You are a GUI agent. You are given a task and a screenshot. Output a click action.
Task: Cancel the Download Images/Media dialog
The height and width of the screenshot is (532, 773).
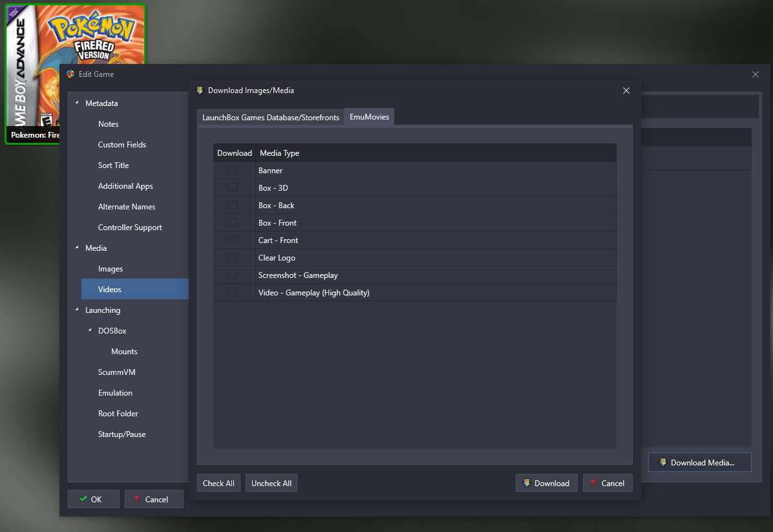[608, 483]
